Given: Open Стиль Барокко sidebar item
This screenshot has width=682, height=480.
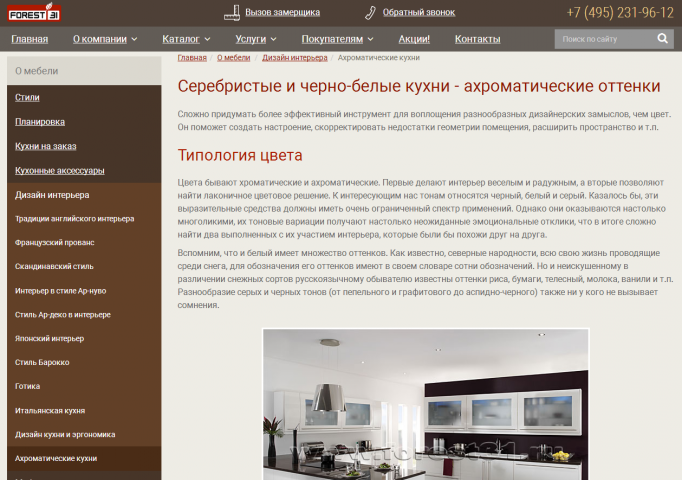Looking at the screenshot, I should (42, 362).
